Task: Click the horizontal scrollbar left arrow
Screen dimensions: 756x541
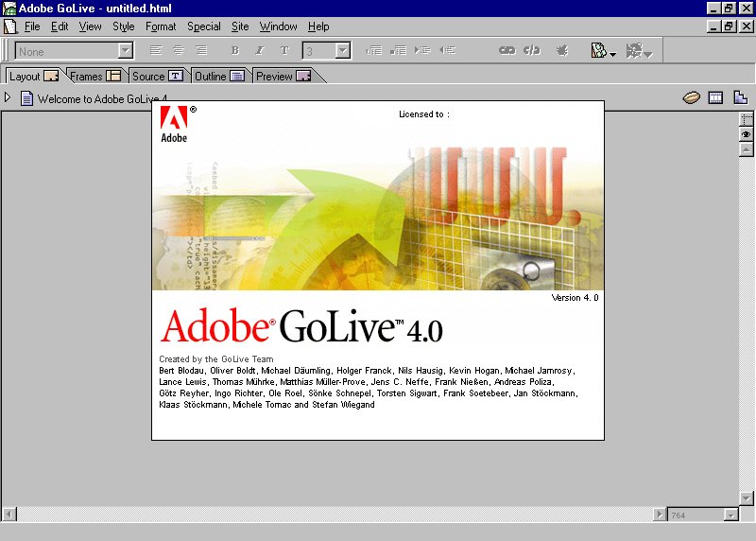Action: tap(9, 515)
